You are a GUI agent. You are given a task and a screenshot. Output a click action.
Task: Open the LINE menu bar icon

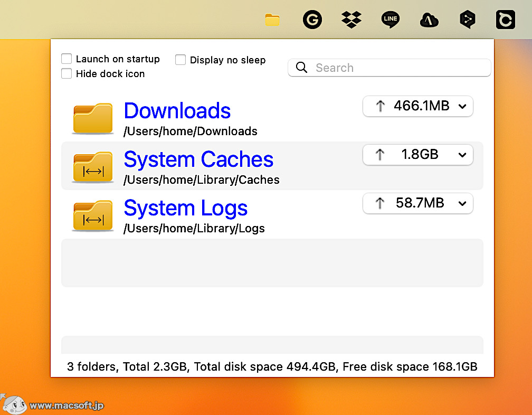[x=390, y=20]
